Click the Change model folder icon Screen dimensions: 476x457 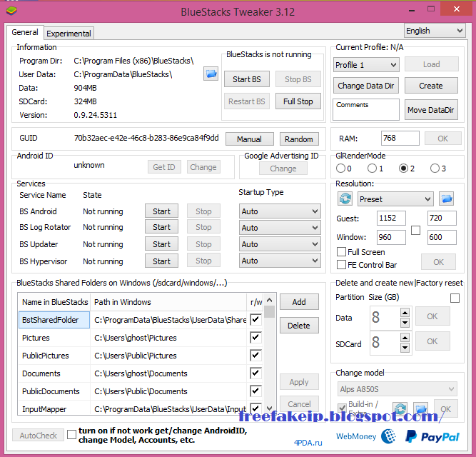[421, 408]
